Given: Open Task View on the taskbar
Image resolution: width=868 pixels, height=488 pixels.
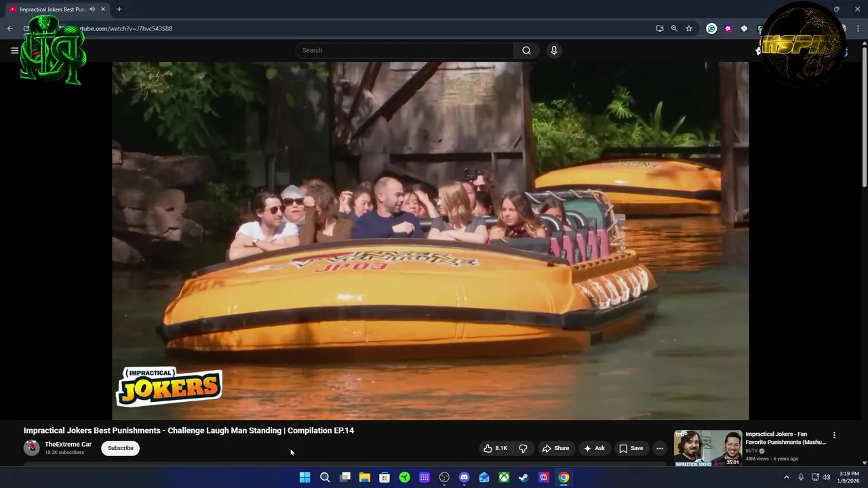Looking at the screenshot, I should tap(344, 477).
